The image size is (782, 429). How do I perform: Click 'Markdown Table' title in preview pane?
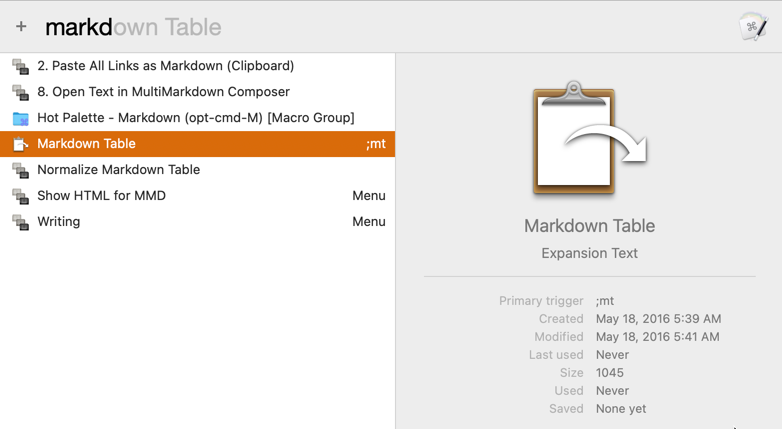coord(589,226)
